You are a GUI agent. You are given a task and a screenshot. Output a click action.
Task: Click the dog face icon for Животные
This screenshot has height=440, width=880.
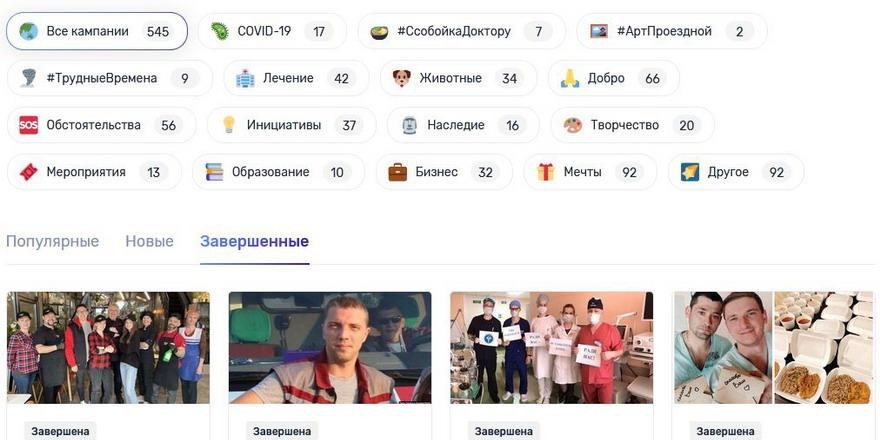[x=401, y=78]
